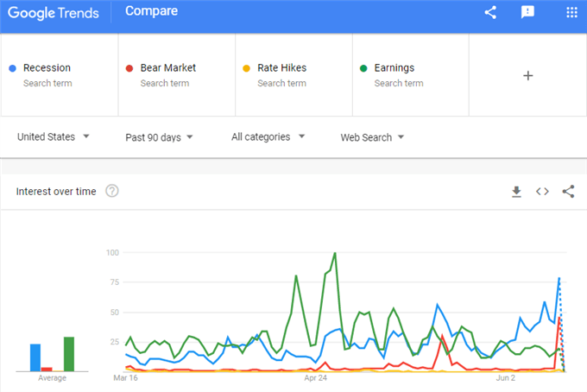
Task: Select the Bear Market search term card
Action: coord(177,75)
